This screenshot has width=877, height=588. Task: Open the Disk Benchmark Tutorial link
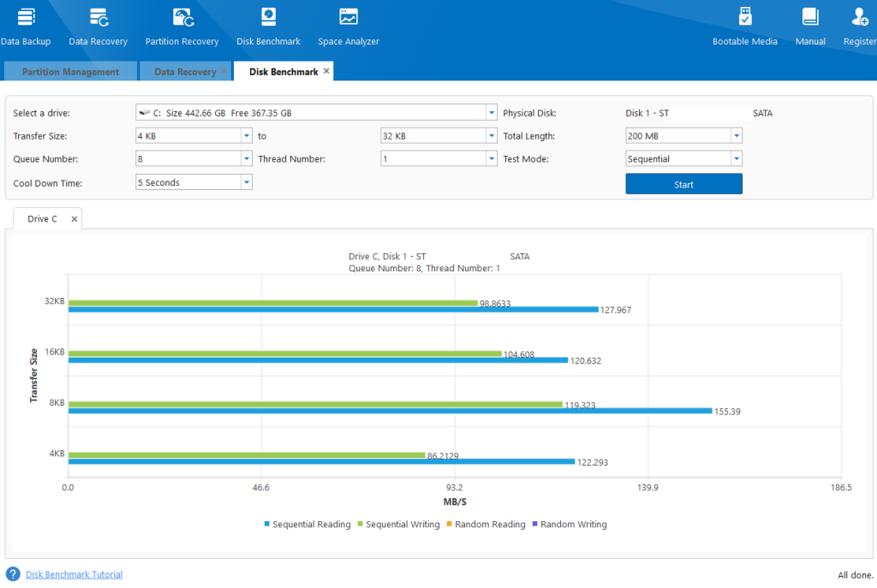pos(74,574)
